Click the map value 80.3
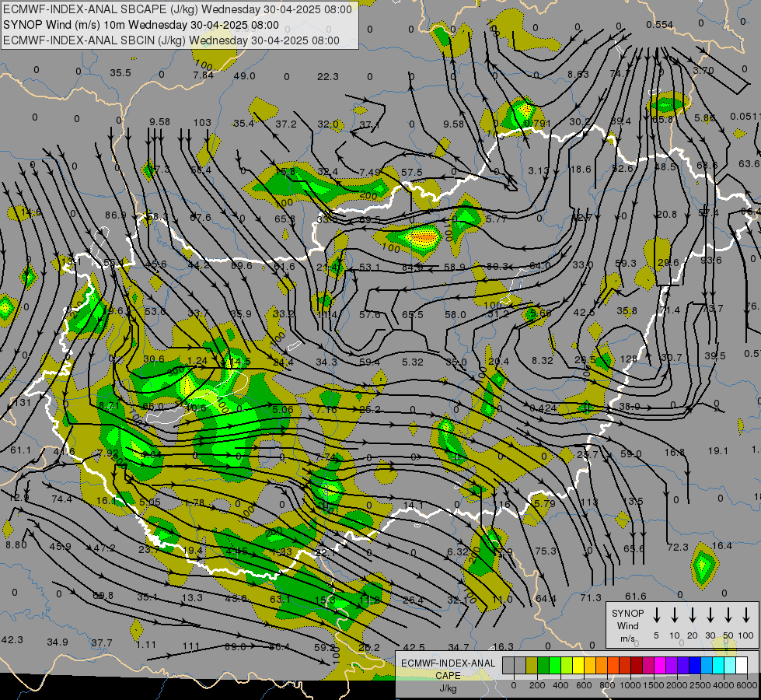 tap(497, 267)
